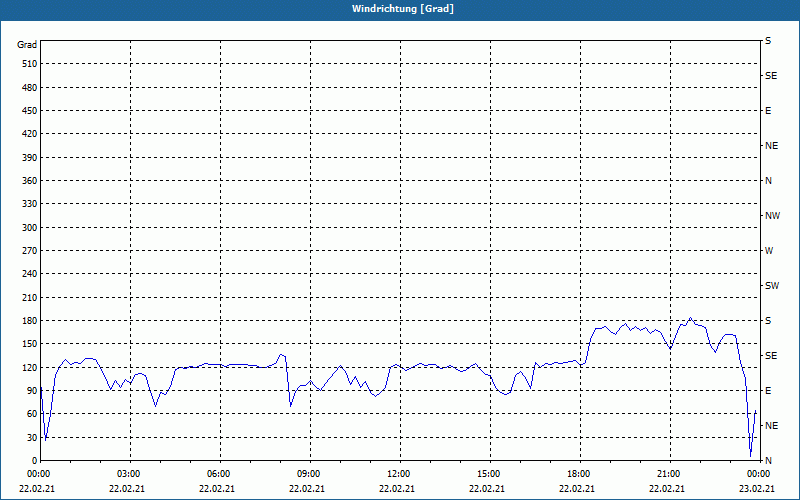
Task: Select the 450 y-axis value
Action: pos(30,111)
